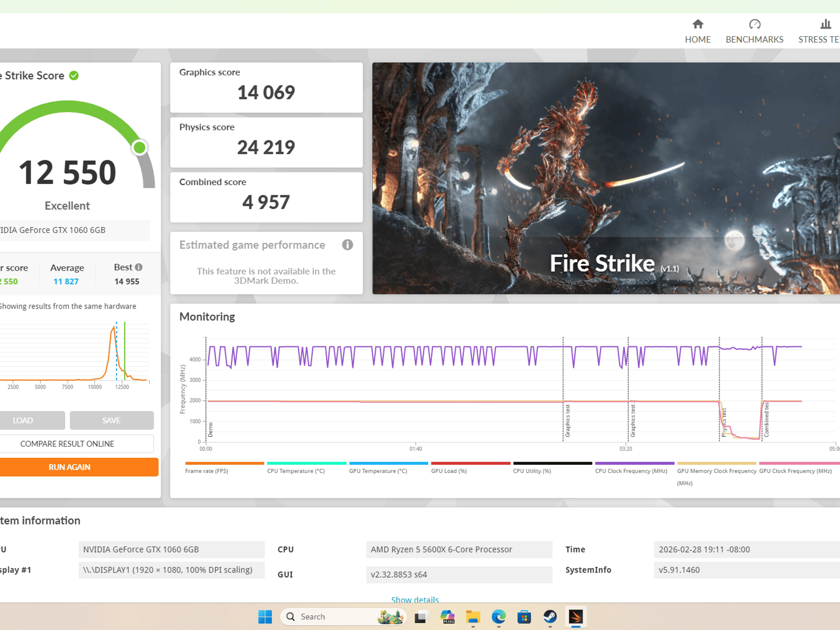Go to the HOME section
This screenshot has width=840, height=630.
(x=698, y=31)
